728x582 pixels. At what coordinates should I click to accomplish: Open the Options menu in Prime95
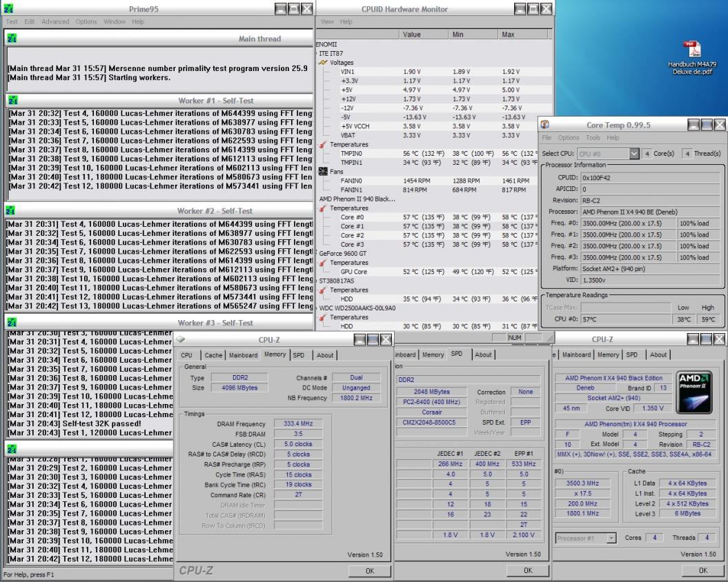(x=86, y=22)
